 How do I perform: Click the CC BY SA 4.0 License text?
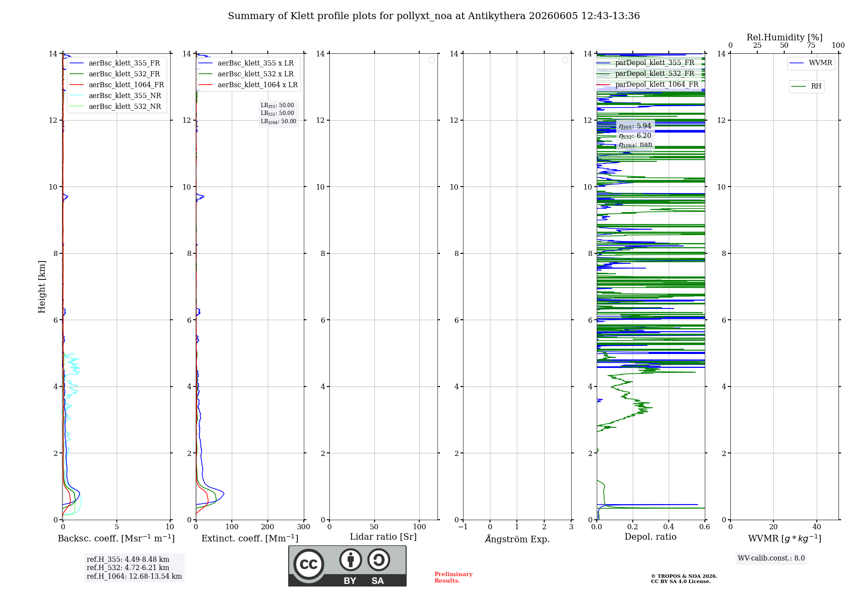tap(681, 582)
